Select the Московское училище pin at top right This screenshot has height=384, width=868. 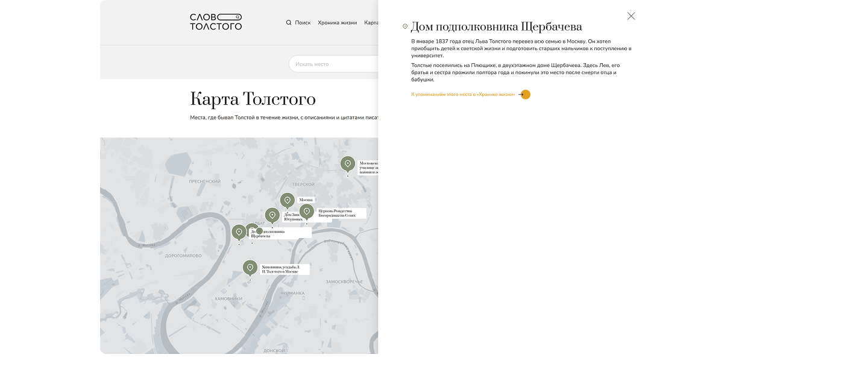click(347, 163)
